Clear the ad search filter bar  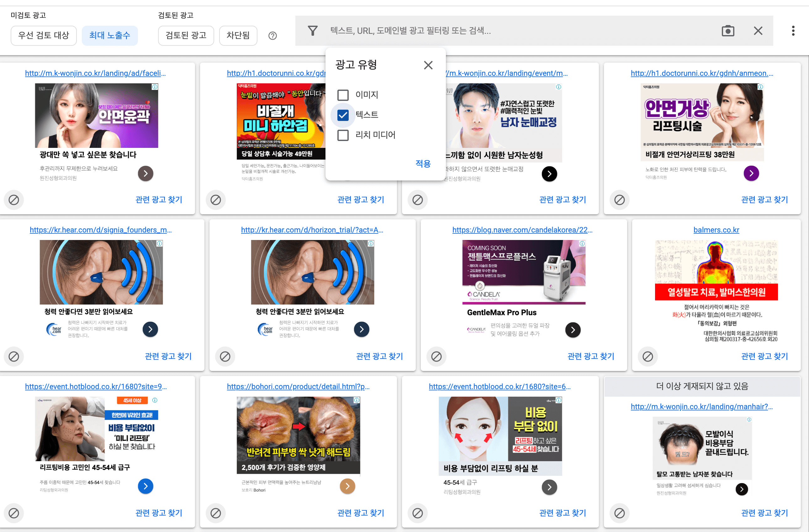tap(758, 31)
